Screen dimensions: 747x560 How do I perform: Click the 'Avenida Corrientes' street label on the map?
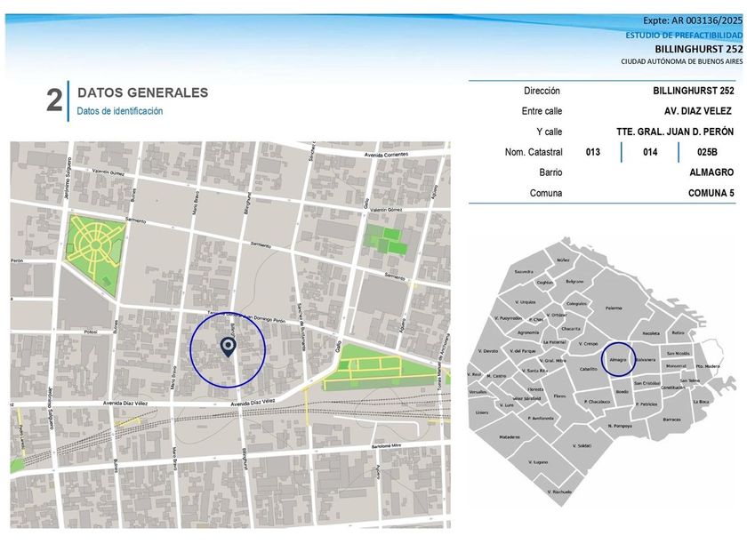pyautogui.click(x=386, y=155)
